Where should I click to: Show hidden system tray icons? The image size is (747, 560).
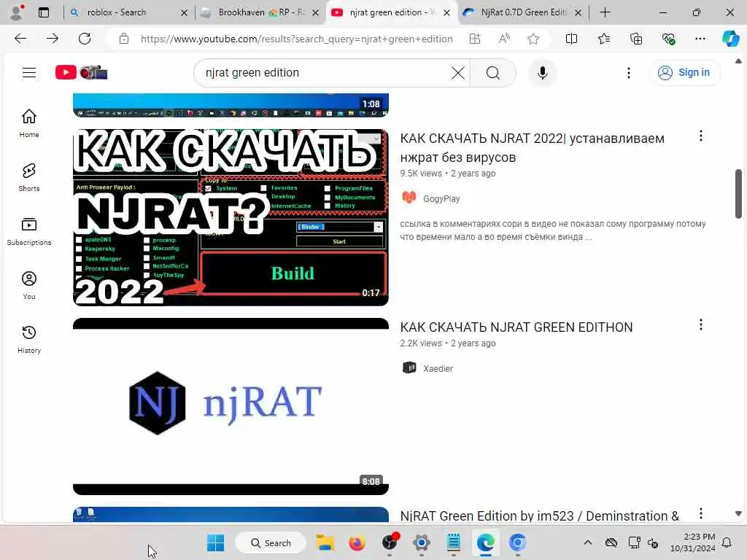[x=588, y=542]
